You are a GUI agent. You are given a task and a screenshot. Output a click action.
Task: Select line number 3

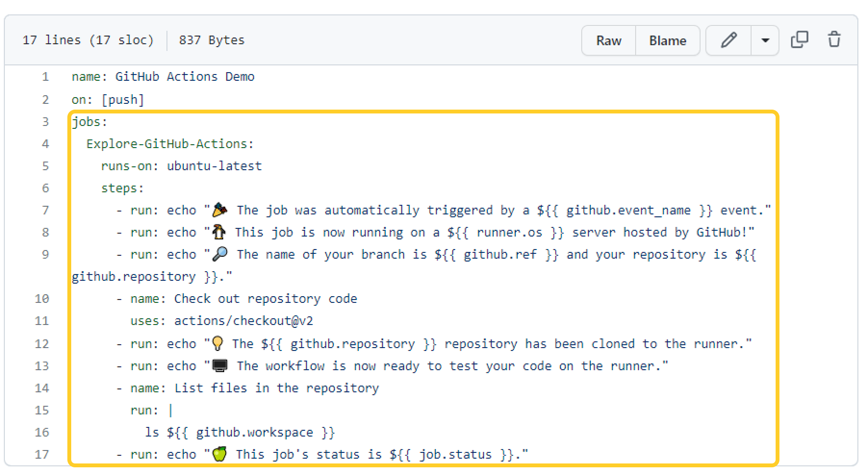pos(45,122)
